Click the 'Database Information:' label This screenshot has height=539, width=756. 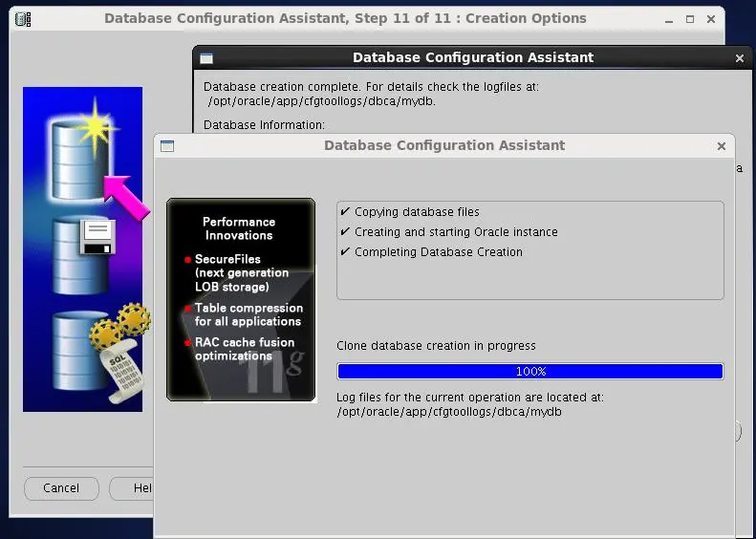(x=264, y=125)
